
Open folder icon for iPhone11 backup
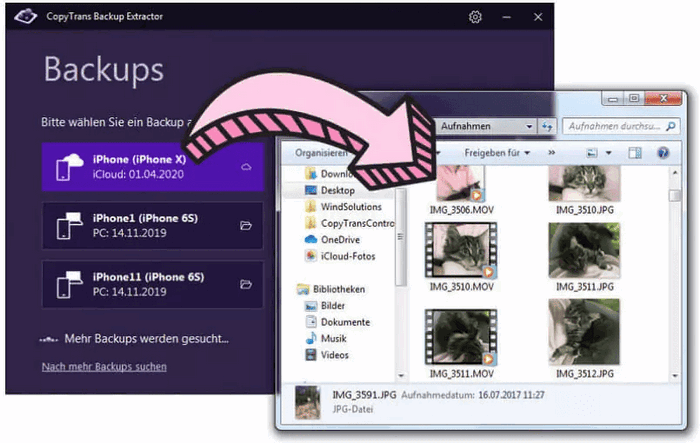click(246, 284)
